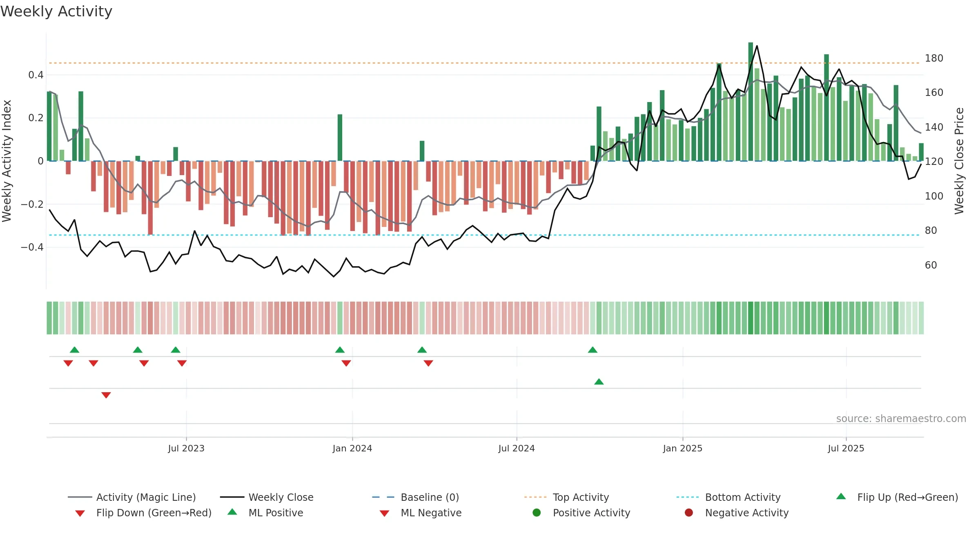980x551 pixels.
Task: Click the Flip Down marker just before Jan 2024
Action: [346, 363]
